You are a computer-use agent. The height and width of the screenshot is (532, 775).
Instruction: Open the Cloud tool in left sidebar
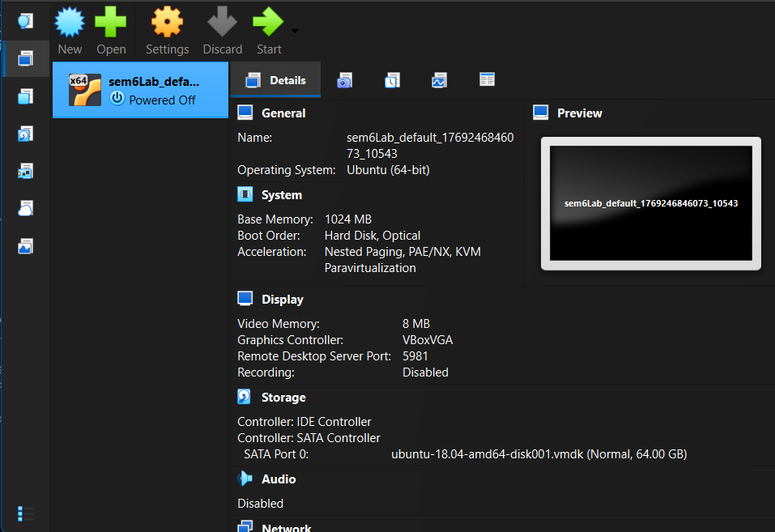(x=25, y=209)
